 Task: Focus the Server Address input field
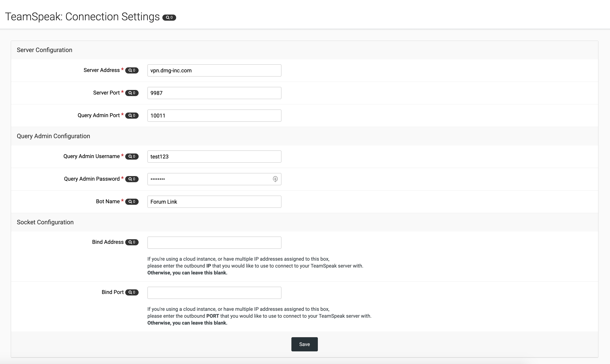click(x=214, y=70)
